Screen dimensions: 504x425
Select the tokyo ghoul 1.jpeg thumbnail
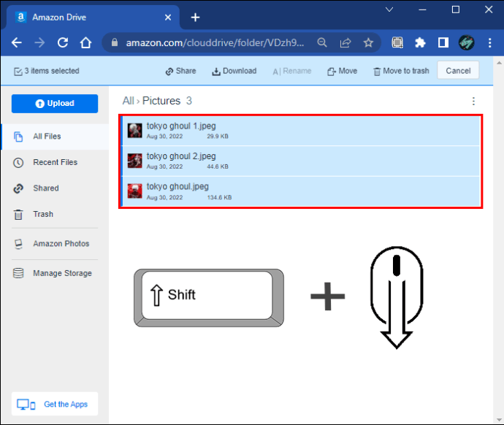[134, 131]
